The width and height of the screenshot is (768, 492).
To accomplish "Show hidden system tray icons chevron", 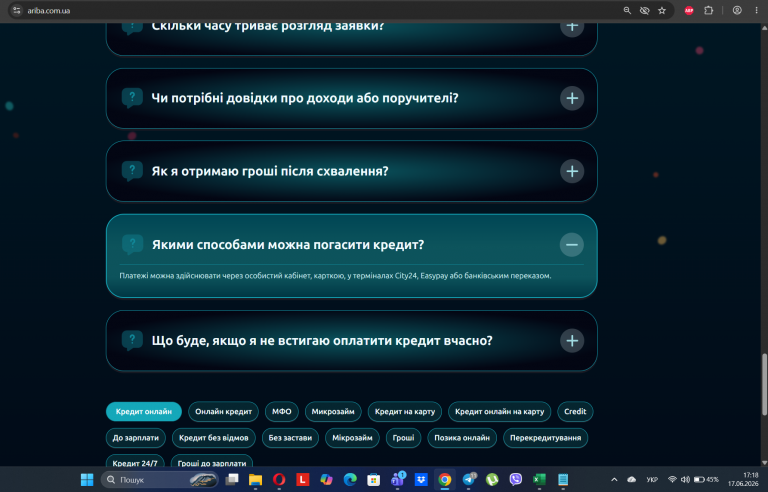I will click(614, 480).
